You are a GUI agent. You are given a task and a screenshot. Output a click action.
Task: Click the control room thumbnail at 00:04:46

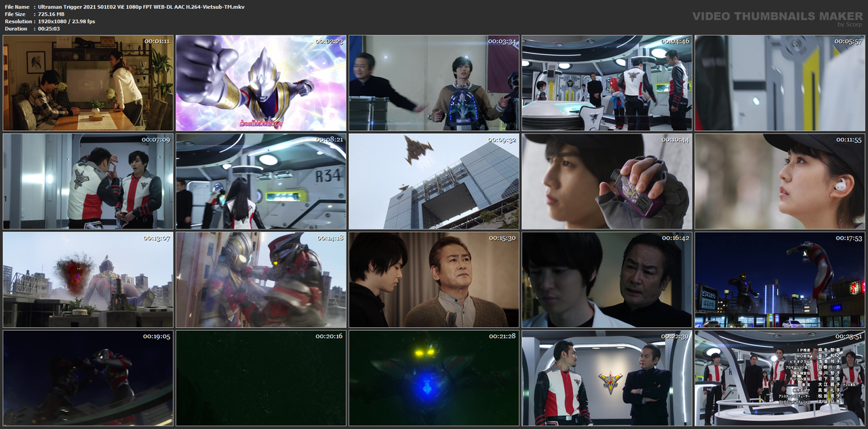(607, 83)
